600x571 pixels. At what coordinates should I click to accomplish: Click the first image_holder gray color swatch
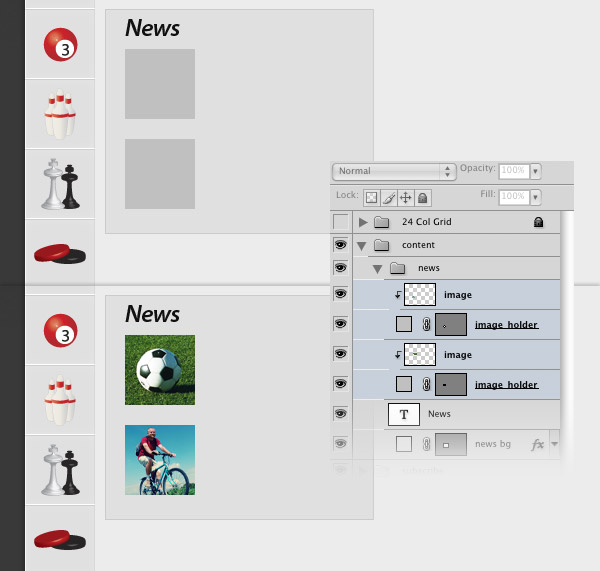tap(404, 324)
